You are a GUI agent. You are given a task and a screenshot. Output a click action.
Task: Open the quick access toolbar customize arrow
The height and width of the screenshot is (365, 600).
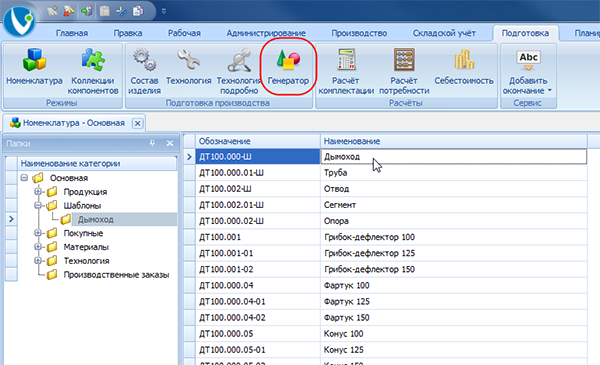[x=164, y=11]
